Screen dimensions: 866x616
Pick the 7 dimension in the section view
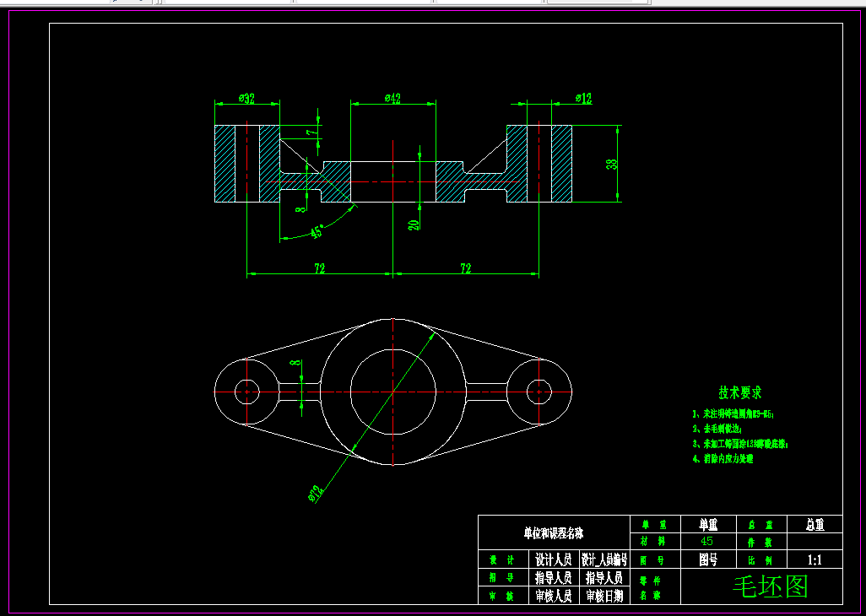pos(312,133)
